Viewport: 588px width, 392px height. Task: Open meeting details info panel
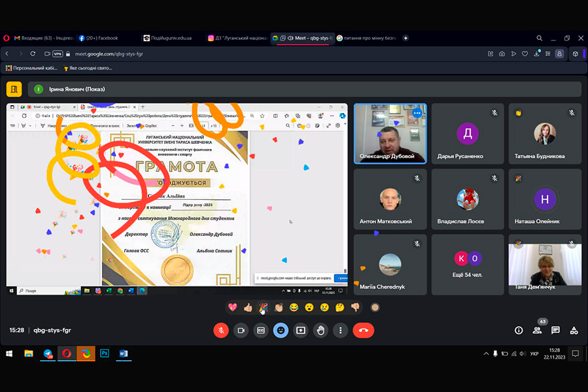(x=519, y=331)
